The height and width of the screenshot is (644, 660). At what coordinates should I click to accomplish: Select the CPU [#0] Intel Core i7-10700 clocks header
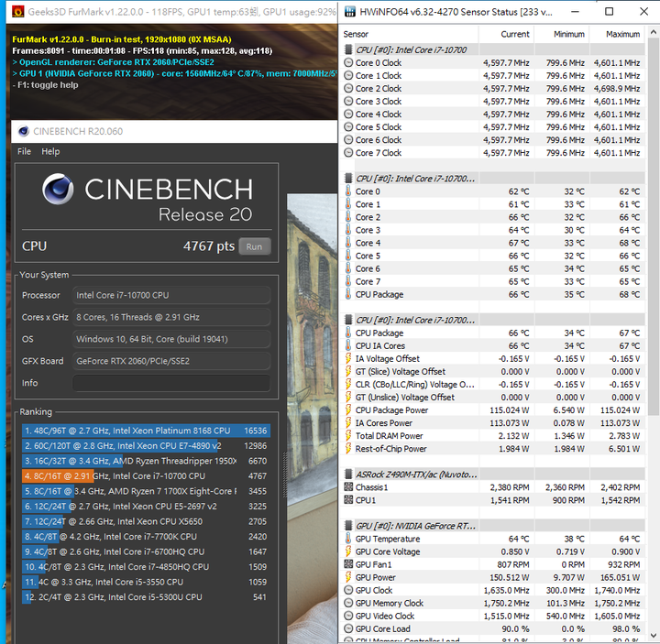click(493, 49)
